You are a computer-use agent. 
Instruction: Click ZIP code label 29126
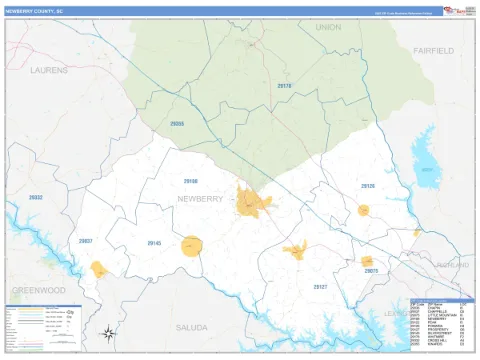pyautogui.click(x=368, y=186)
